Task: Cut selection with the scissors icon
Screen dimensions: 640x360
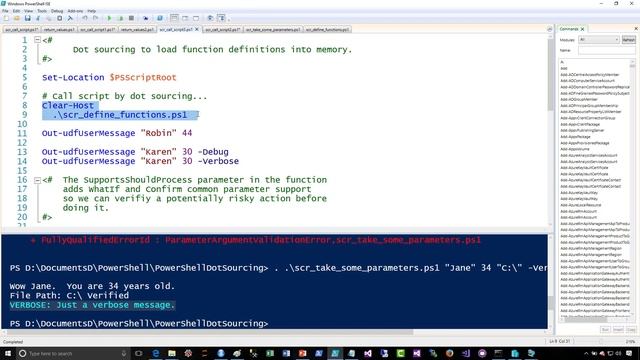Action: coord(38,18)
